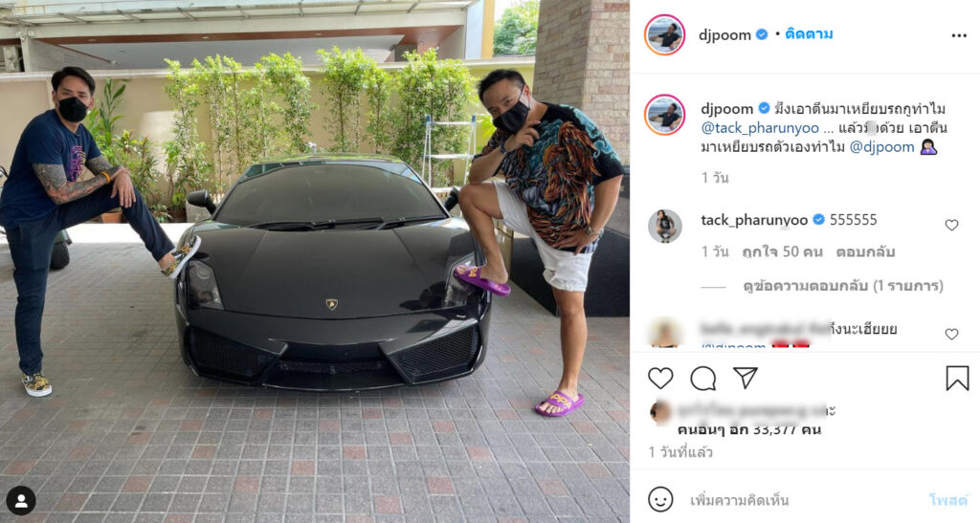This screenshot has width=980, height=523.
Task: Focus the เพิ่มความคิดเห็น comment field
Action: tap(800, 500)
